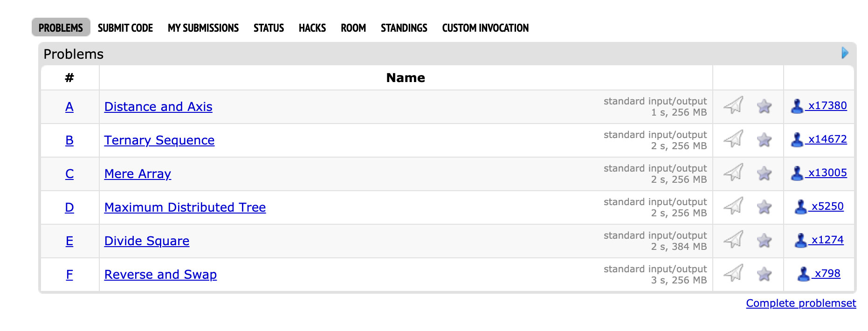The height and width of the screenshot is (331, 868).
Task: Open the Ternary Sequence problem link
Action: click(x=159, y=140)
